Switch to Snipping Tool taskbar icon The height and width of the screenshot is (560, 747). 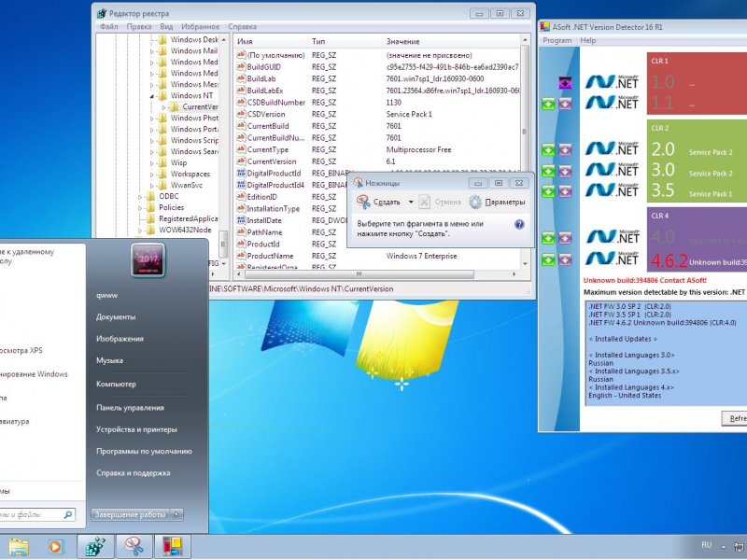point(134,547)
